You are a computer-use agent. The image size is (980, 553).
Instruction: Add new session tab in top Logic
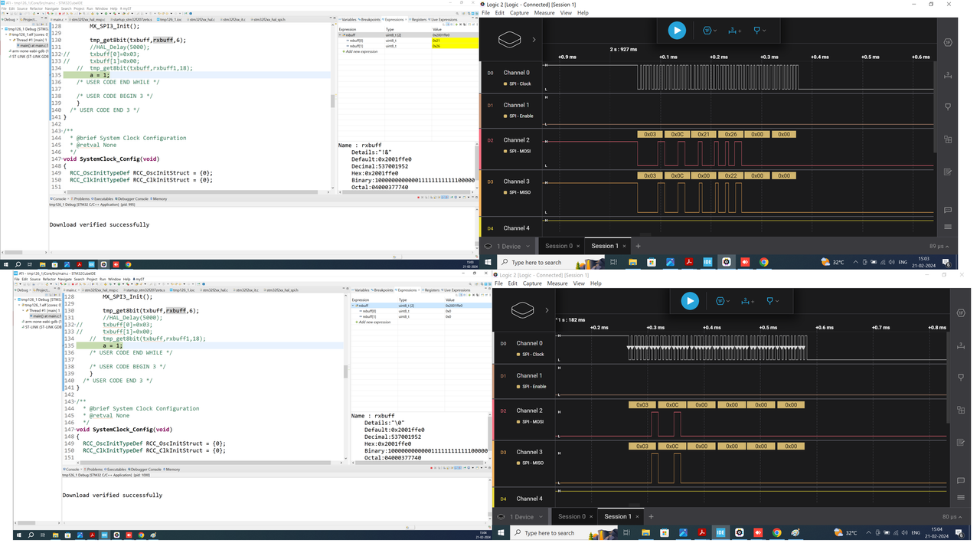638,246
